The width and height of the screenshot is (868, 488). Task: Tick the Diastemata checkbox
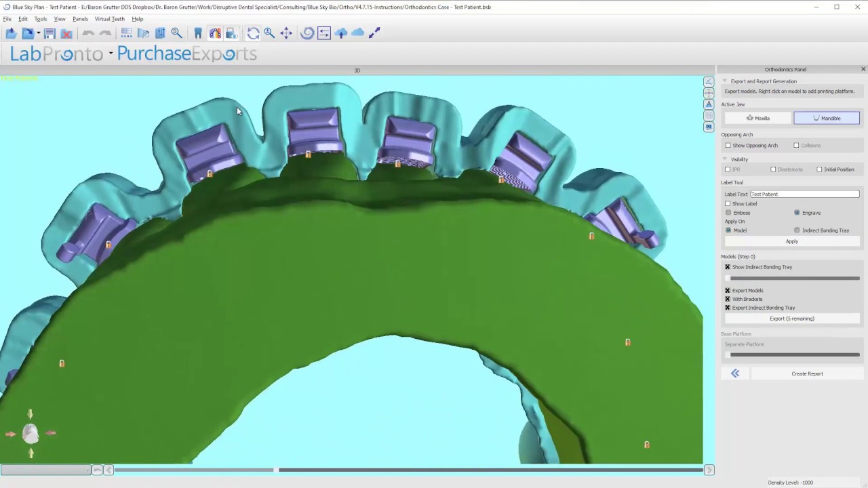click(x=773, y=169)
